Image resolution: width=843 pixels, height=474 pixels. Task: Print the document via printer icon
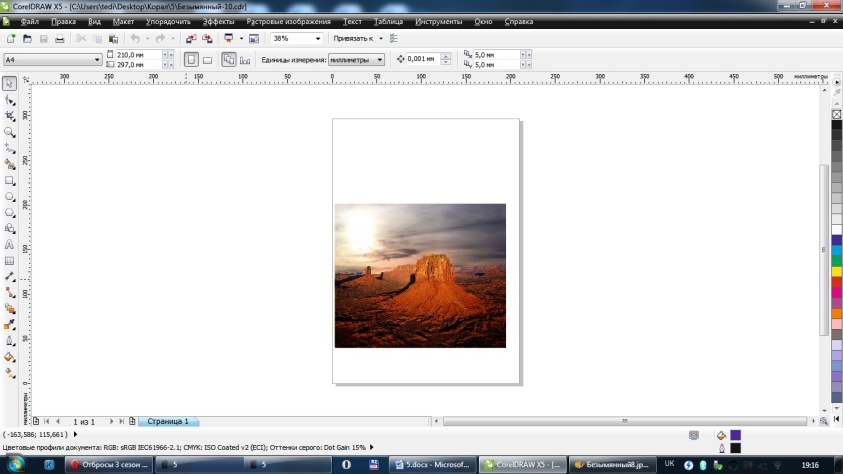click(60, 39)
